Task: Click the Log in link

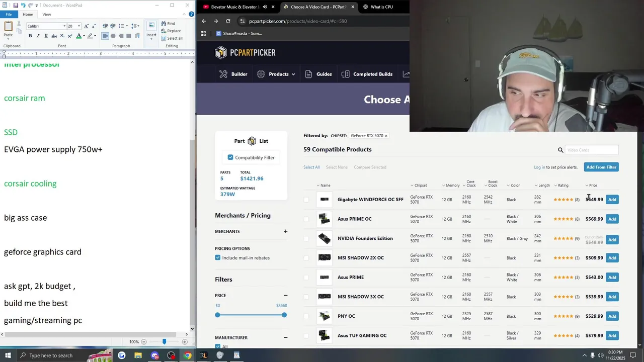Action: [539, 167]
